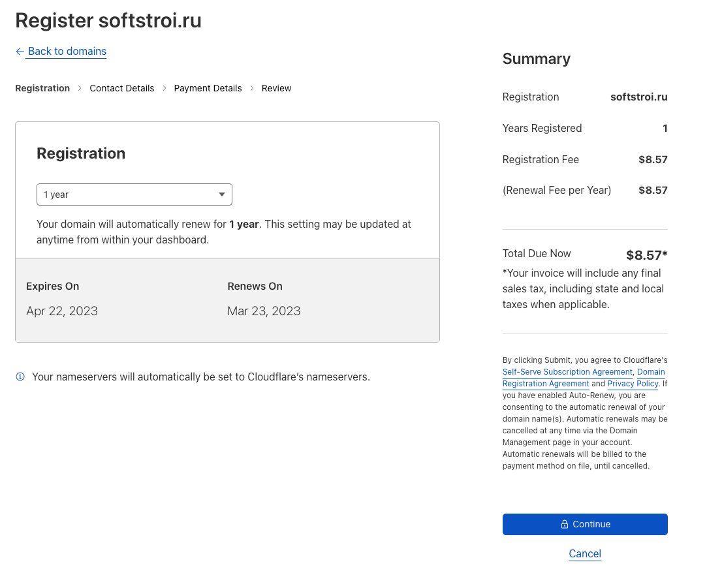Image resolution: width=722 pixels, height=588 pixels.
Task: Click the dropdown caret in the year selector
Action: [x=222, y=194]
